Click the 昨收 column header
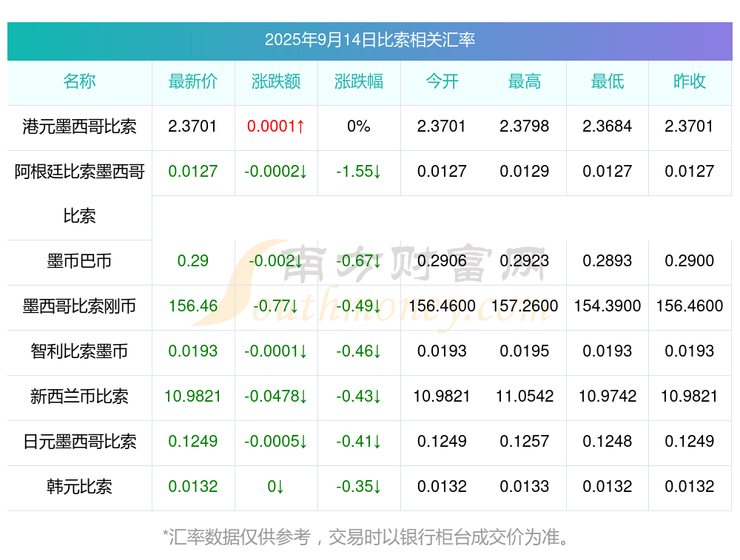This screenshot has width=740, height=560. tap(690, 81)
